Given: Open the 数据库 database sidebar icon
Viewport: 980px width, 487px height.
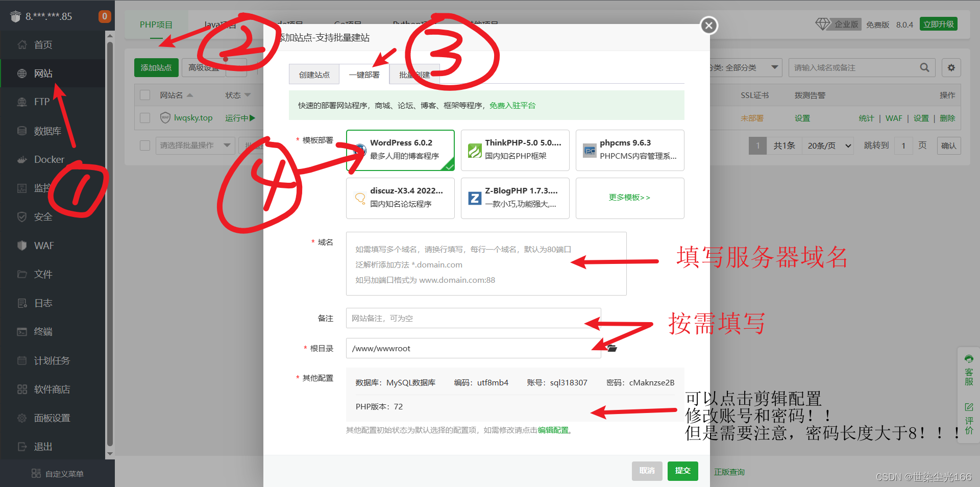Looking at the screenshot, I should tap(22, 131).
